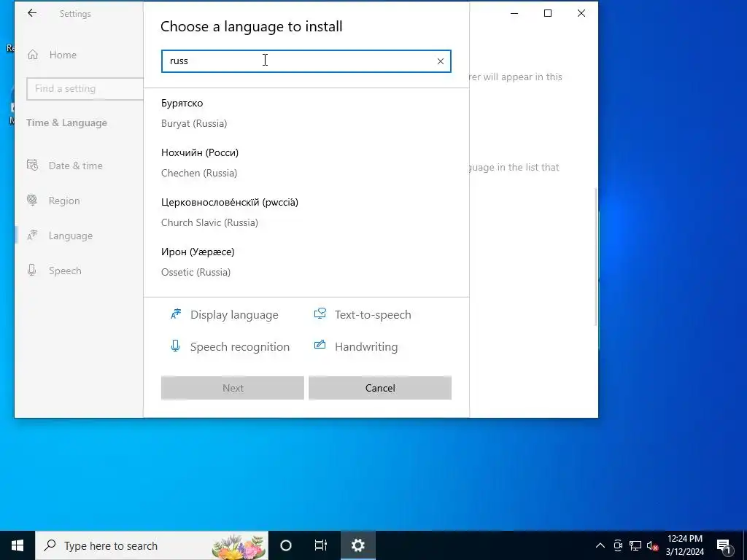Minimize the Settings window
Viewport: 747px width, 560px height.
[x=514, y=13]
